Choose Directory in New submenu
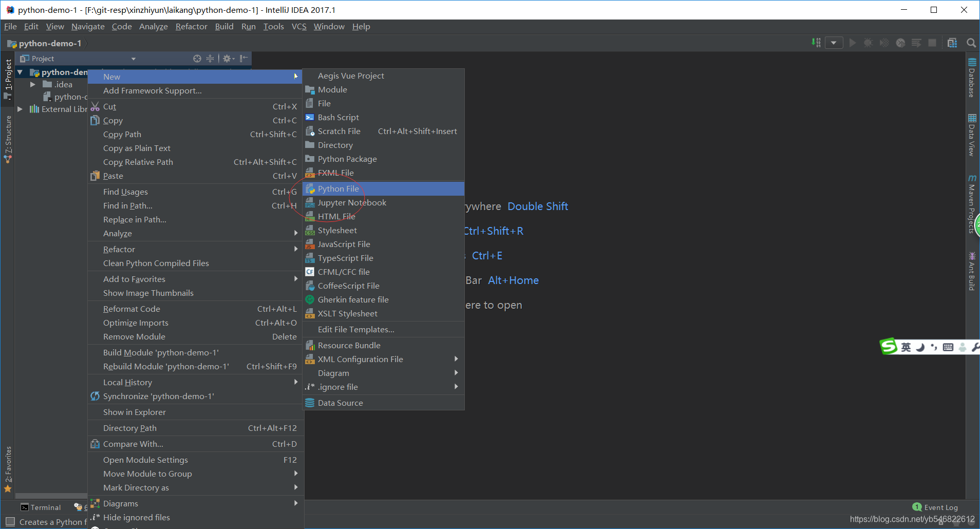This screenshot has height=529, width=980. pyautogui.click(x=384, y=145)
